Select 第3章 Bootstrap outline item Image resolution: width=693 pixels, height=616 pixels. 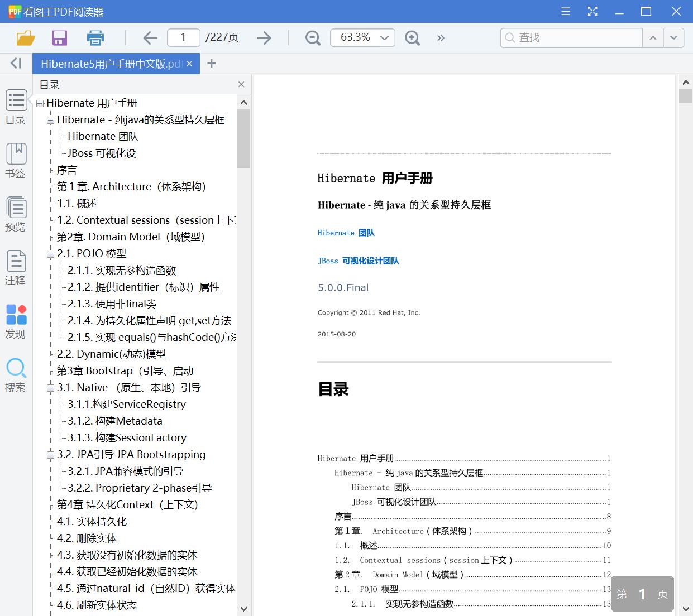(125, 371)
